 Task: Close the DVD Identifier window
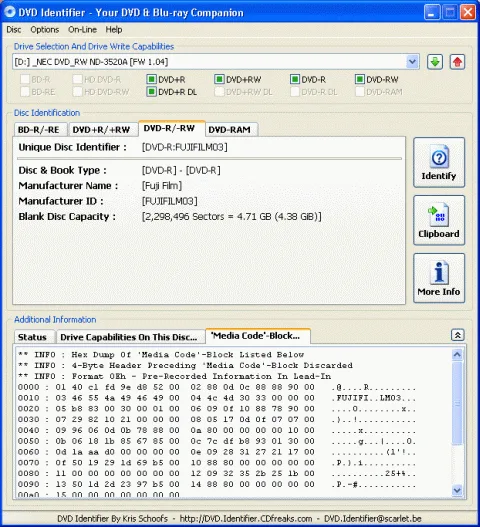click(x=468, y=12)
